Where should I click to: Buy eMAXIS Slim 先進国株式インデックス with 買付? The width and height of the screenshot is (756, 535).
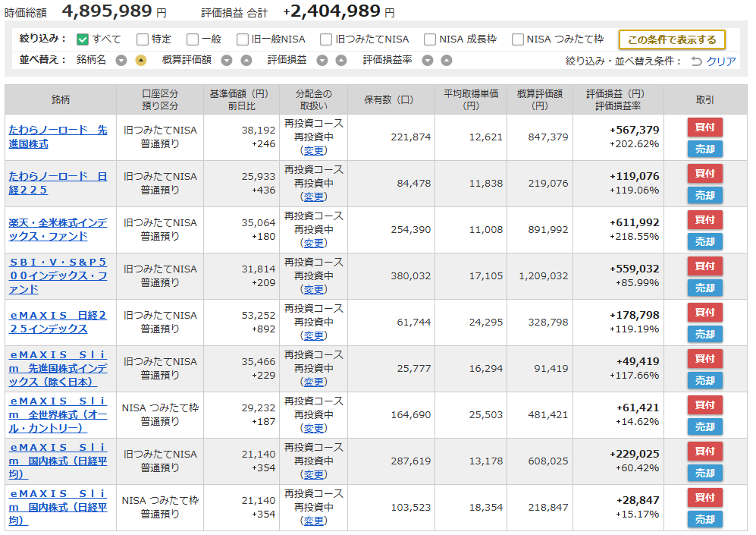(x=705, y=359)
